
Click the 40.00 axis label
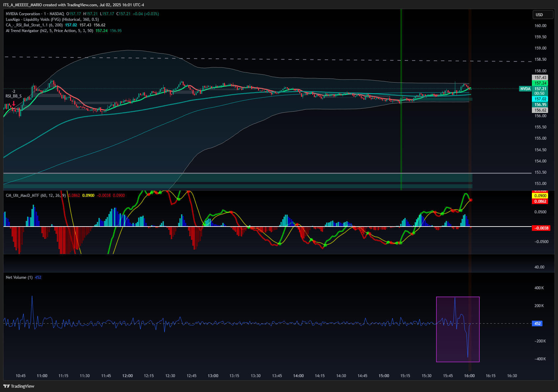[x=539, y=267]
